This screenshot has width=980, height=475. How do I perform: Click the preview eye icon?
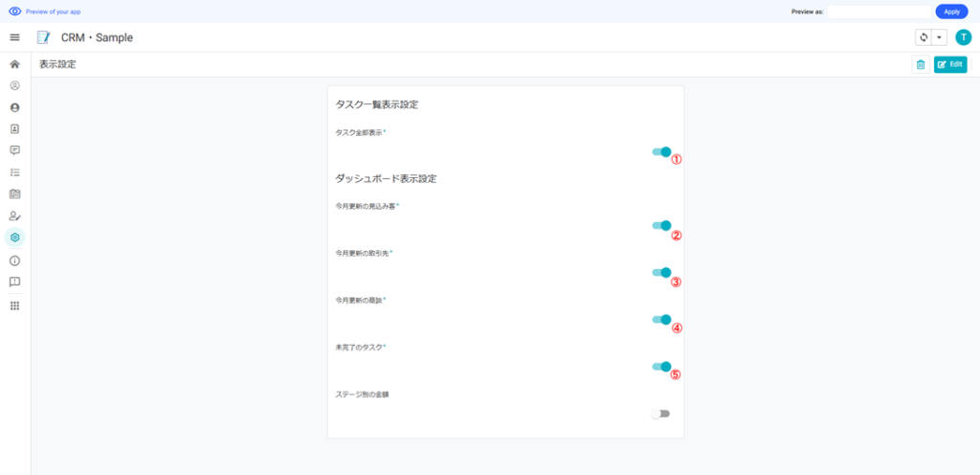(x=15, y=11)
